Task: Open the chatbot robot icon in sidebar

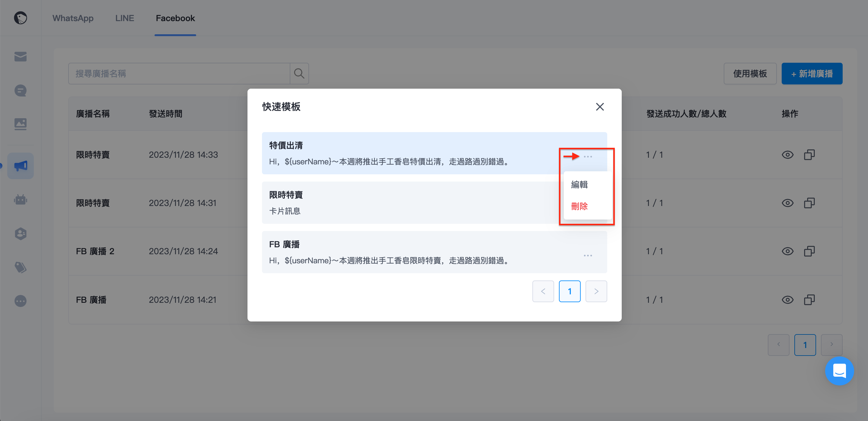Action: (x=20, y=200)
